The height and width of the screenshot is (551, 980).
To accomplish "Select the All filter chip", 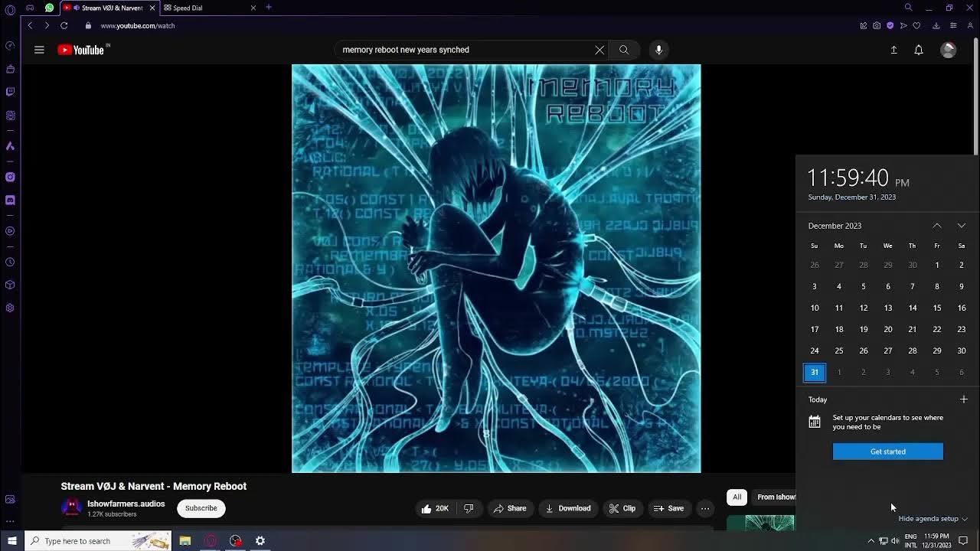I will coord(737,497).
